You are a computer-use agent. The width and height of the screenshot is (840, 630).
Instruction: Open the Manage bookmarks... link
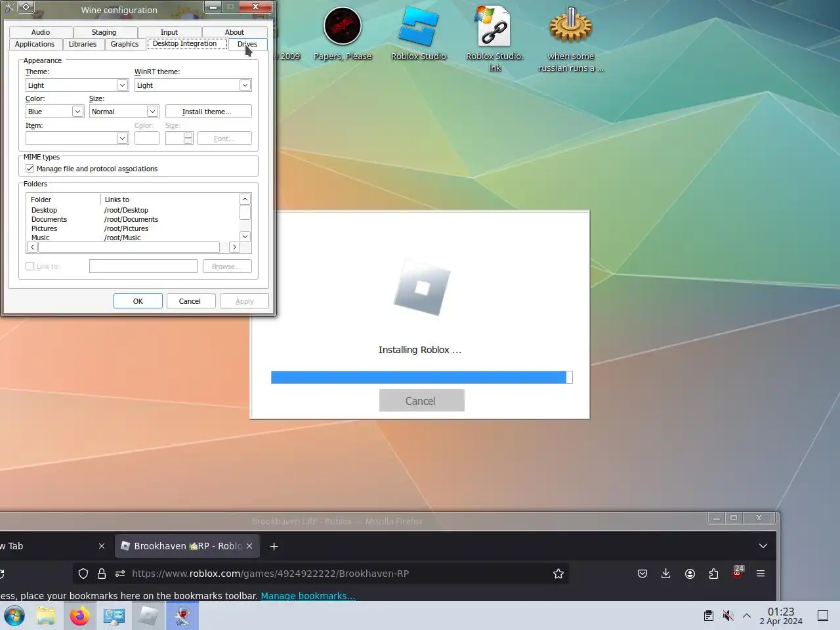(x=308, y=596)
